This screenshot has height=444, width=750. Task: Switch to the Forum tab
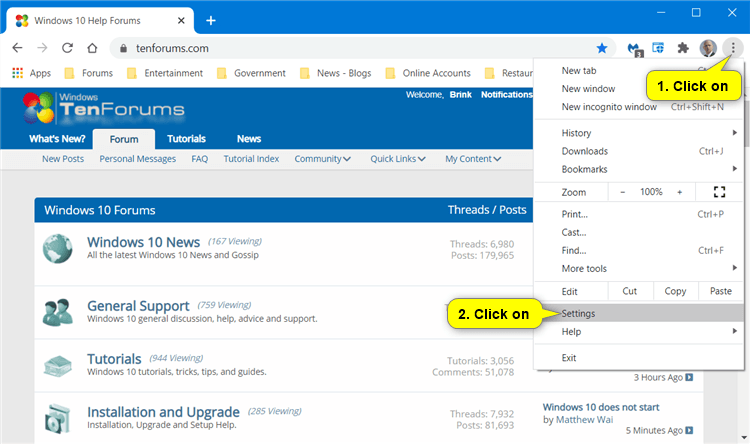(124, 139)
